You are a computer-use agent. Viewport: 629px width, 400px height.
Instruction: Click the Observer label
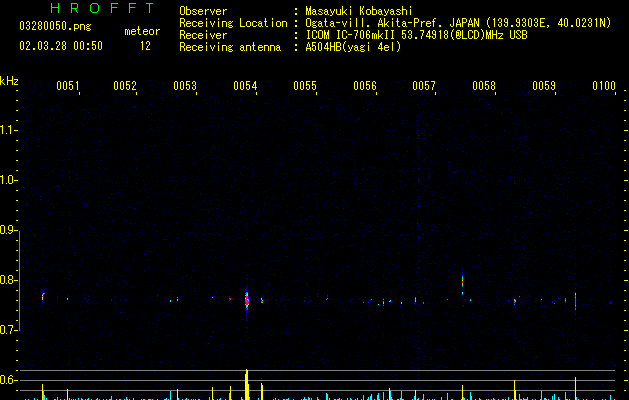coord(203,11)
